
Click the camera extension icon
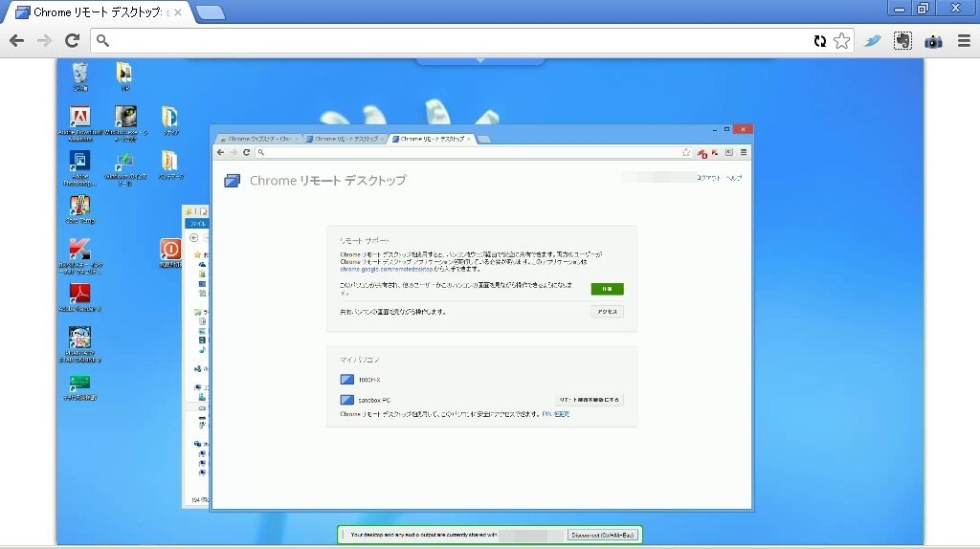933,42
